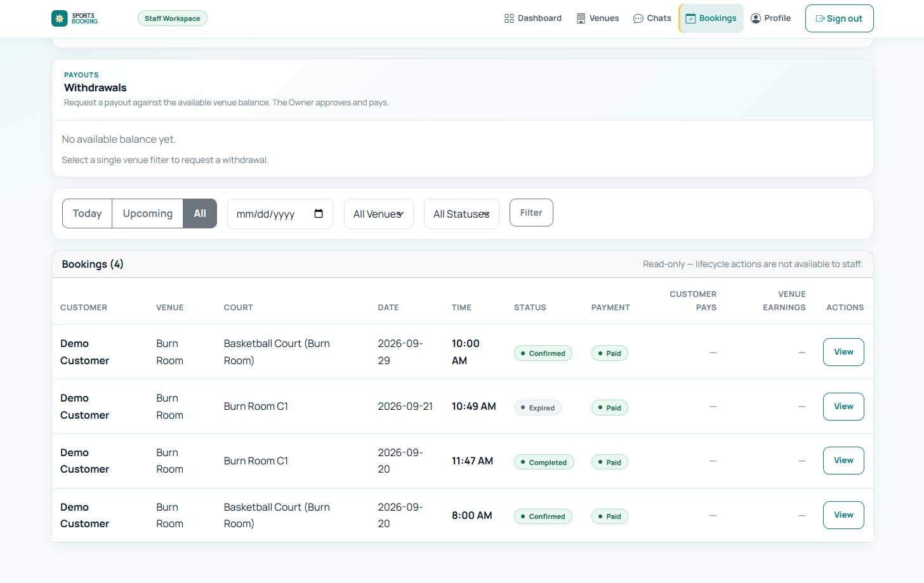Image resolution: width=924 pixels, height=583 pixels.
Task: Click the Chats speech bubble icon
Action: [x=638, y=18]
